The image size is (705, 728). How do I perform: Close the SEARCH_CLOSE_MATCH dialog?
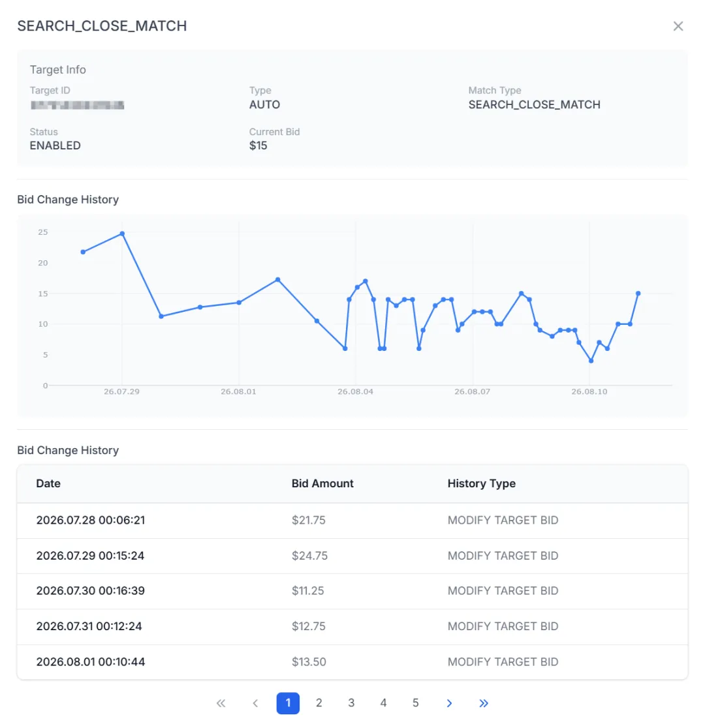click(x=678, y=26)
